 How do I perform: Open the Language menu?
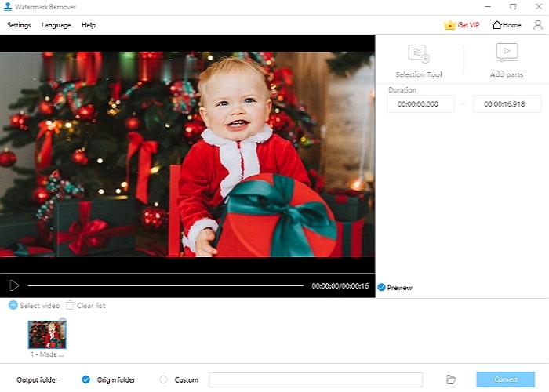56,25
